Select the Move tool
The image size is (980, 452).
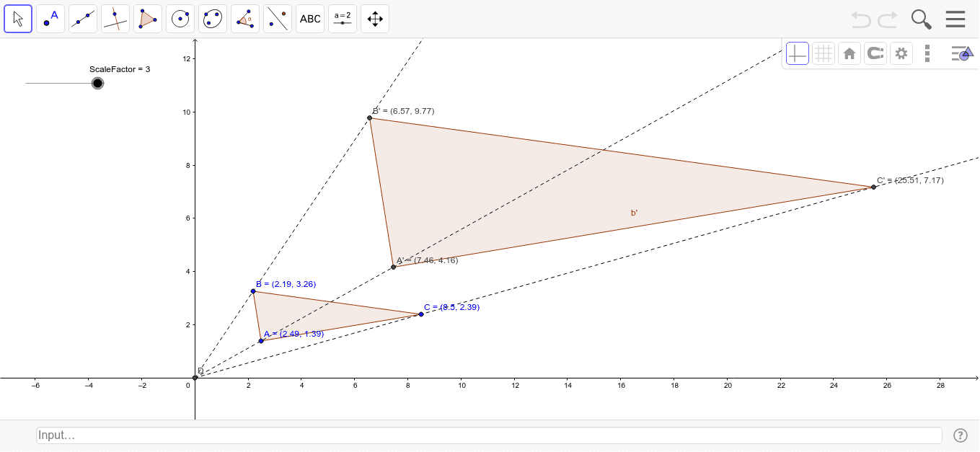[18, 18]
